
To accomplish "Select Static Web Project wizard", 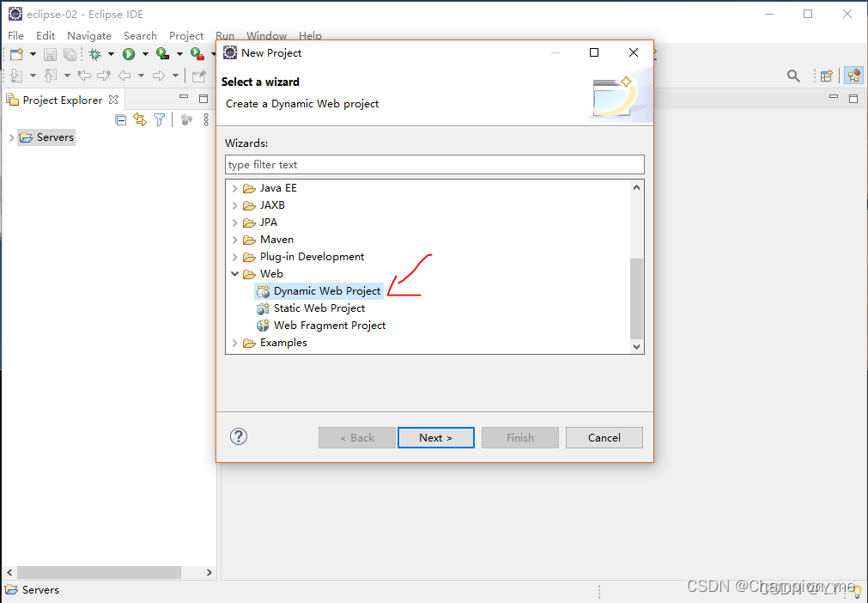I will pyautogui.click(x=319, y=308).
